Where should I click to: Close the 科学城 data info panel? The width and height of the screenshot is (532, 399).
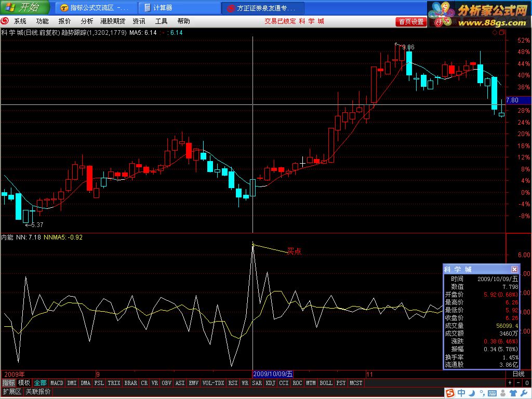click(514, 269)
